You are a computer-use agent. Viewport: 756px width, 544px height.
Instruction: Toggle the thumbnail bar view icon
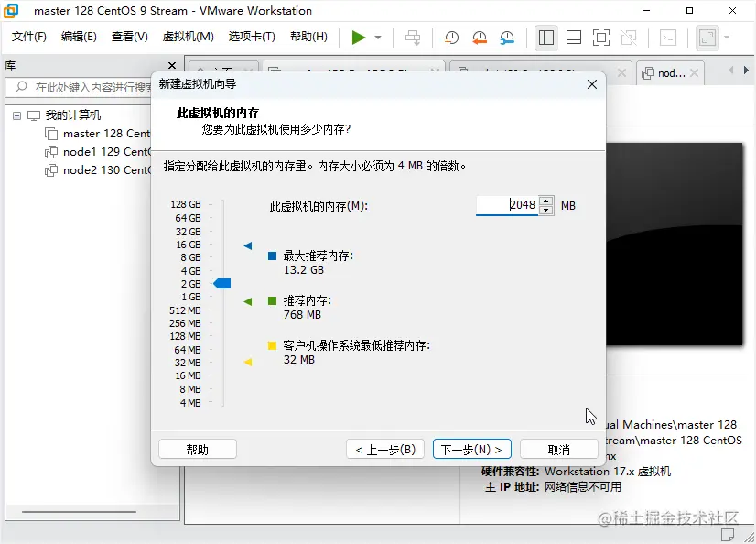point(574,38)
